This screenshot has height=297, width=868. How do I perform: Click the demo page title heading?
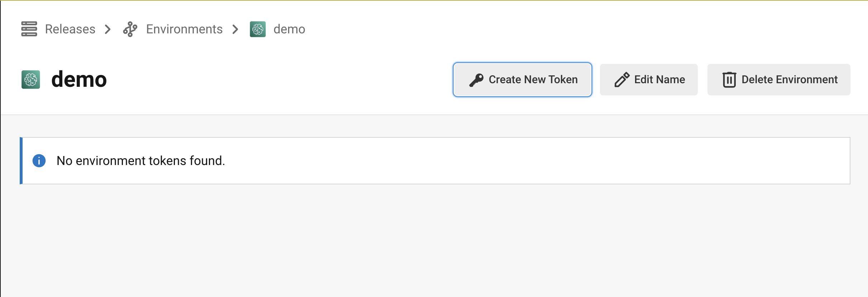79,79
